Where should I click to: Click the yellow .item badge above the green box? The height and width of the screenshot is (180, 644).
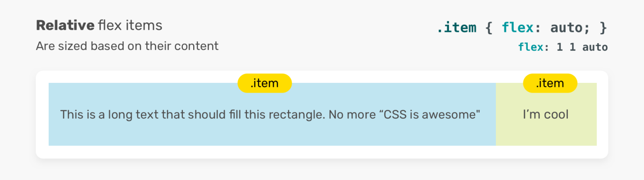(550, 83)
